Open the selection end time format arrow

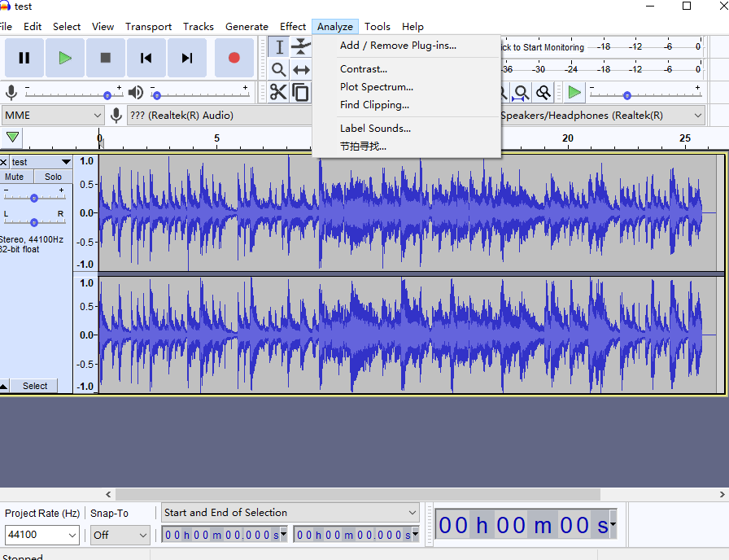[415, 535]
